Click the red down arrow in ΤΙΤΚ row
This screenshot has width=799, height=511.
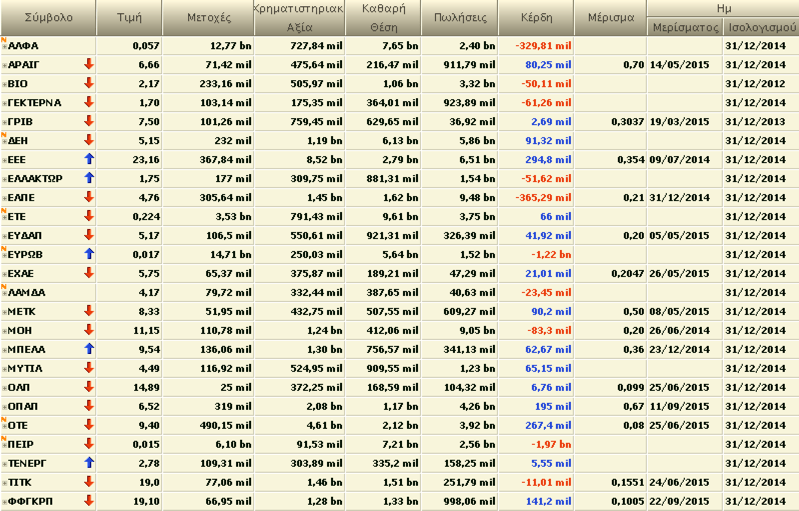click(x=89, y=482)
